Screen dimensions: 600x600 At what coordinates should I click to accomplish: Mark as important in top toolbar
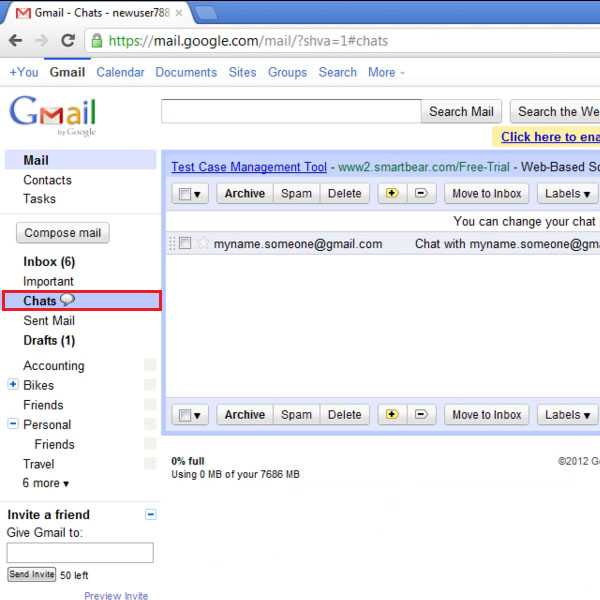(x=392, y=193)
